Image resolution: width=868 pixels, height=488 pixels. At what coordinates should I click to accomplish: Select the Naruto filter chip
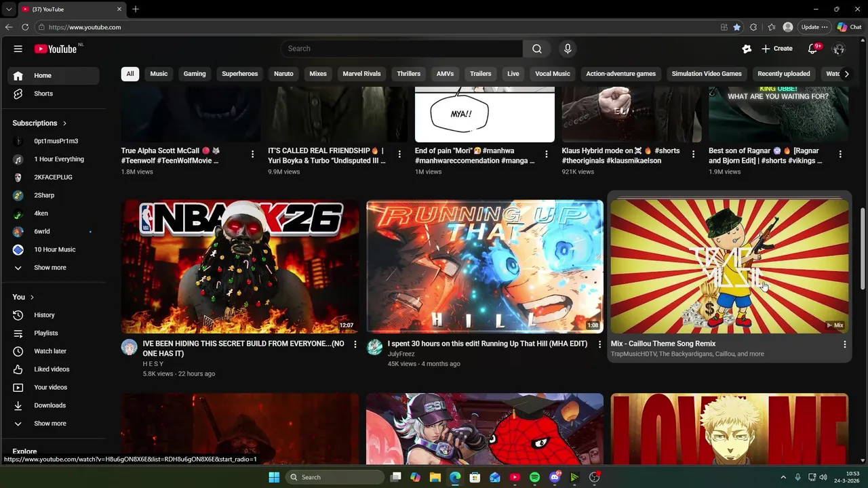click(283, 74)
